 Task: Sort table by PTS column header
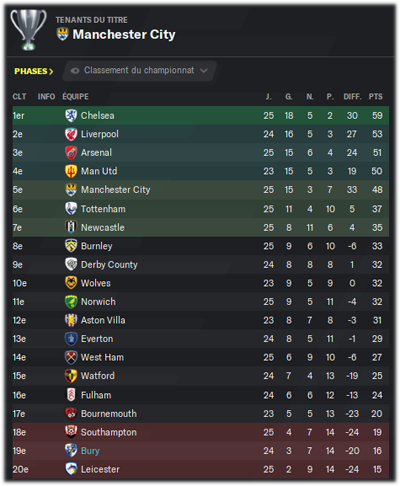click(376, 97)
